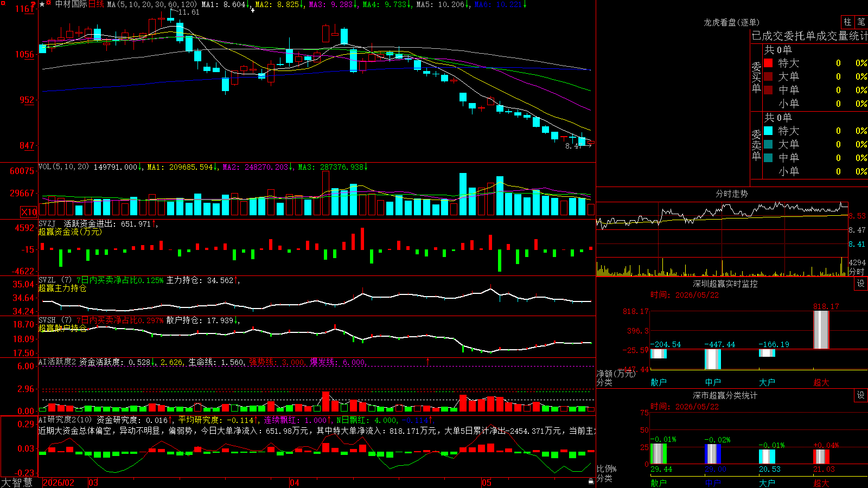Click the 11.61 high price marker
This screenshot has height=488, width=868.
click(189, 12)
